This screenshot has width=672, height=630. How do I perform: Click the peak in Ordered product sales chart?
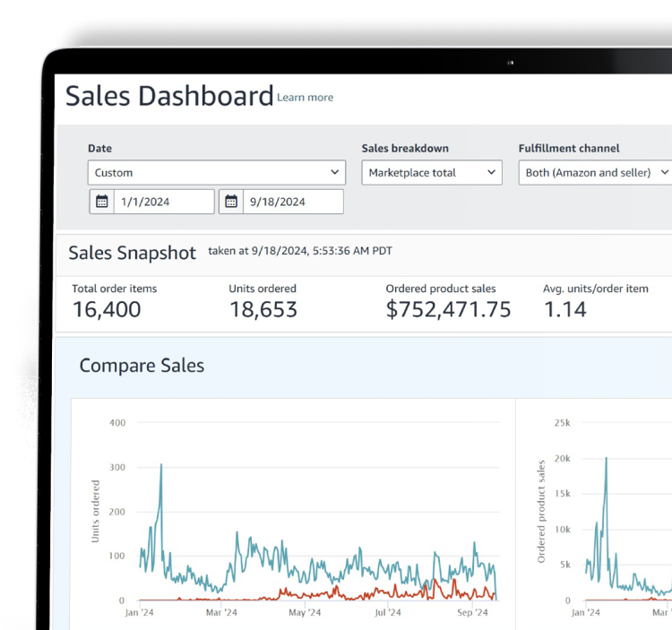point(606,459)
